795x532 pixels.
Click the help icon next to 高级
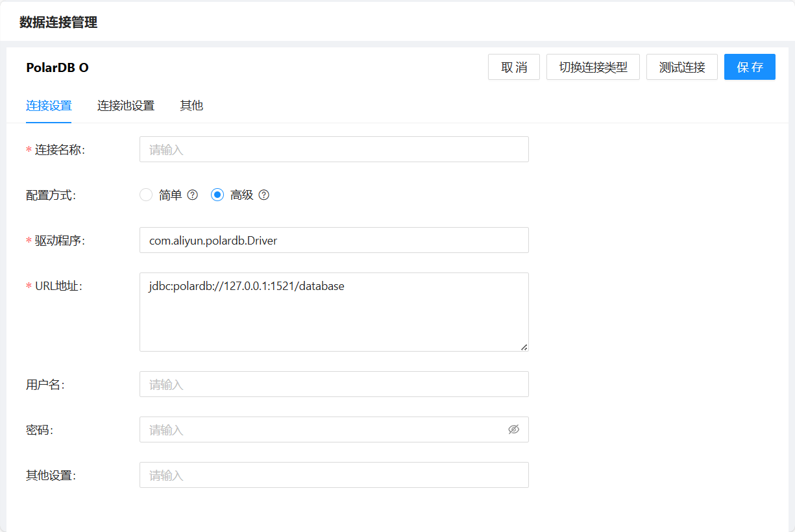[263, 195]
